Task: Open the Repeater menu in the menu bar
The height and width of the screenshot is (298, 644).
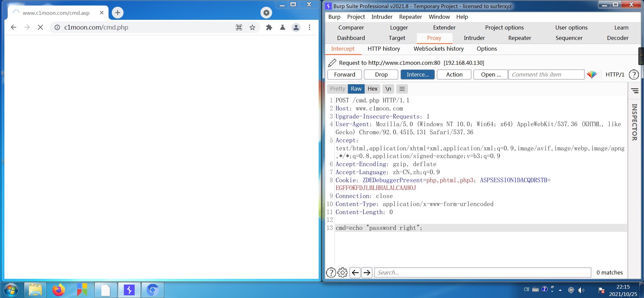Action: click(x=410, y=17)
